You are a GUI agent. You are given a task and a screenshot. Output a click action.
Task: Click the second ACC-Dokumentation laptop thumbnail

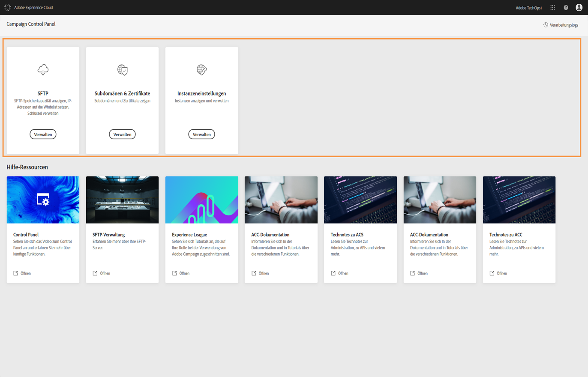tap(440, 200)
